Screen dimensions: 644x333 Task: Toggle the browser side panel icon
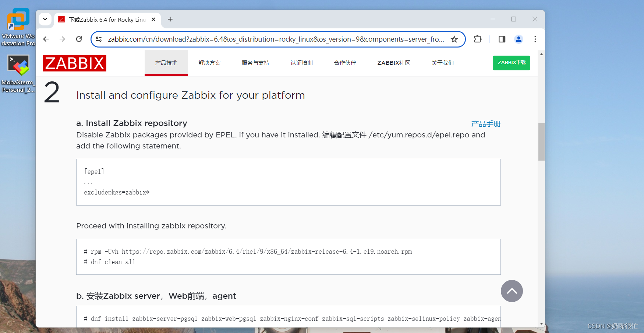[502, 39]
